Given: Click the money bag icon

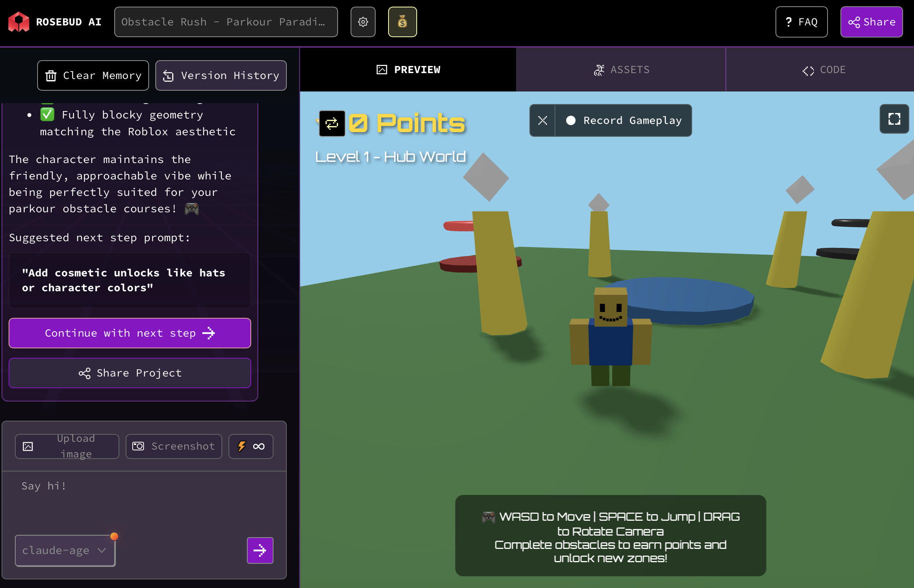Looking at the screenshot, I should coord(402,22).
